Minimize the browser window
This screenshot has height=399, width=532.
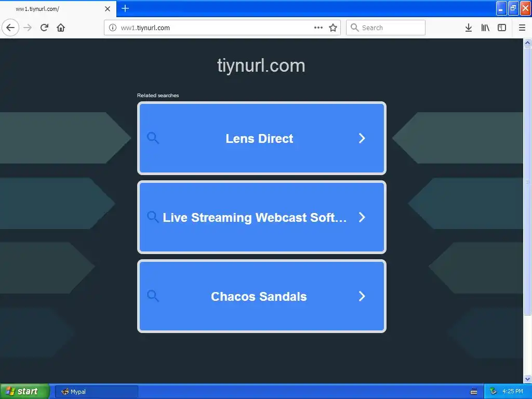pyautogui.click(x=501, y=8)
